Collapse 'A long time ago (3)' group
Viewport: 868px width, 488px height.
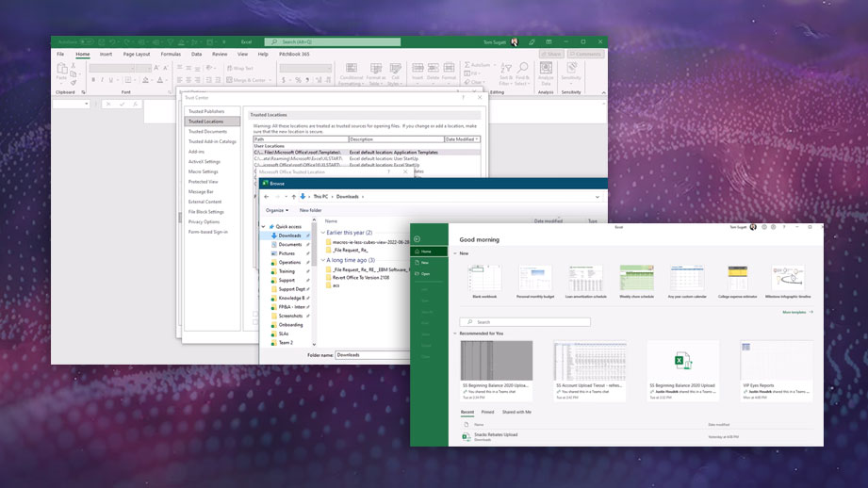323,260
